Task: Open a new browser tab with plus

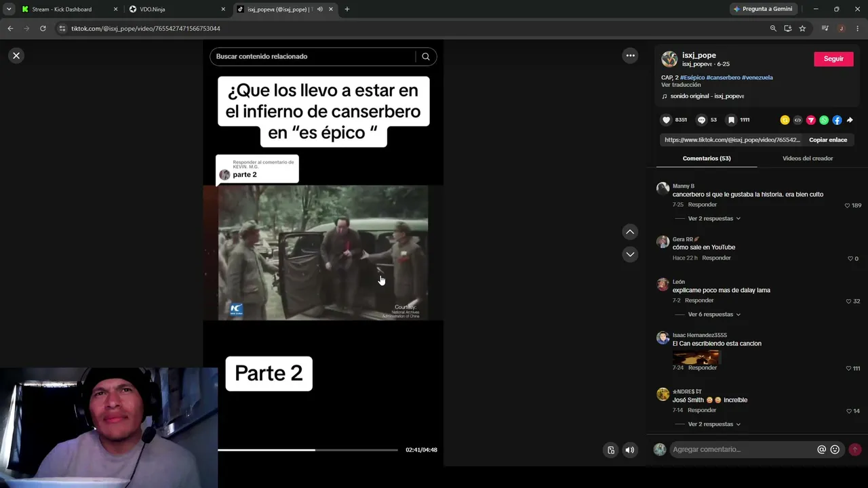Action: tap(347, 9)
